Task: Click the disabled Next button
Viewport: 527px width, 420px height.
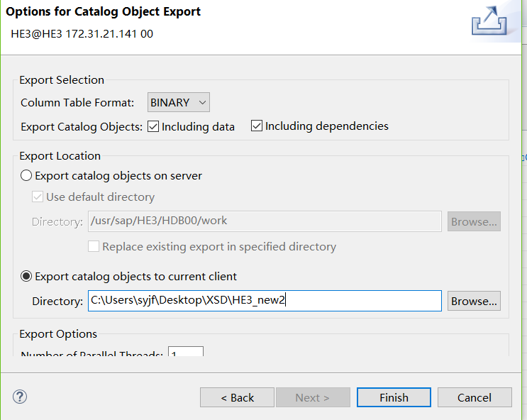Action: point(313,397)
